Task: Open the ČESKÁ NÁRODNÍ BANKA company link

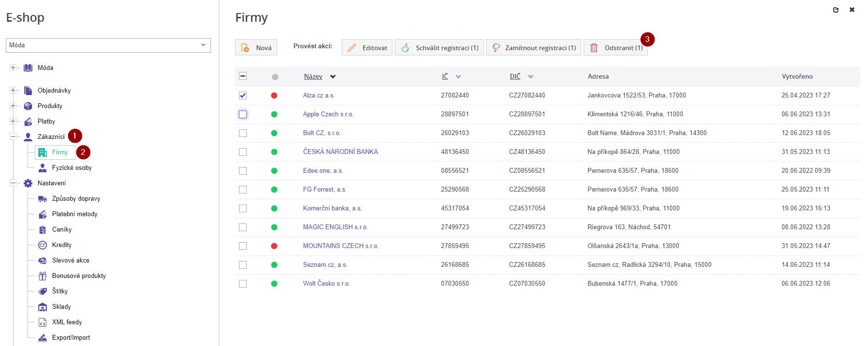Action: tap(340, 152)
